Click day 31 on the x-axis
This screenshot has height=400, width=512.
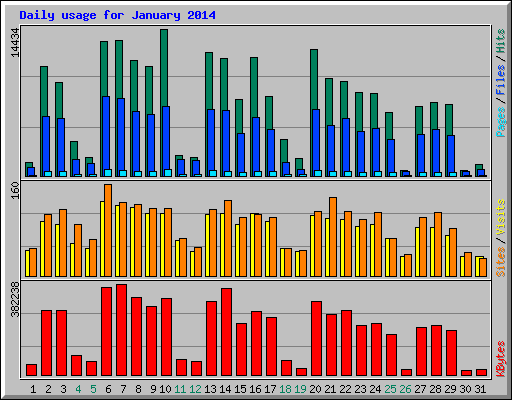click(480, 389)
